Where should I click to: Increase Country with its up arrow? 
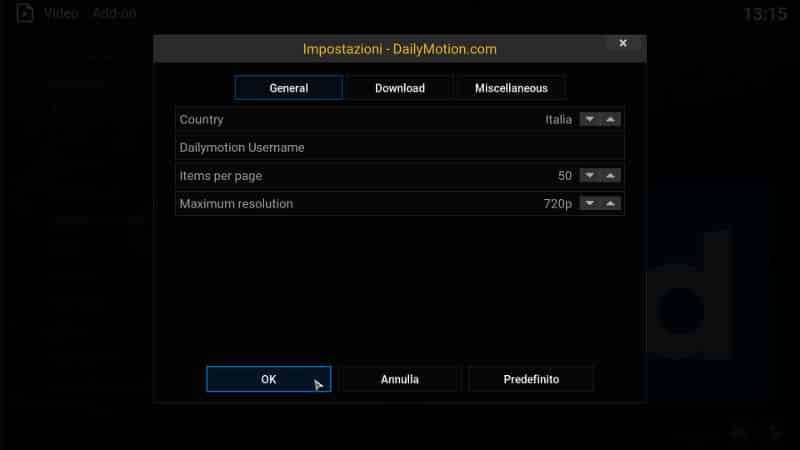pos(611,119)
